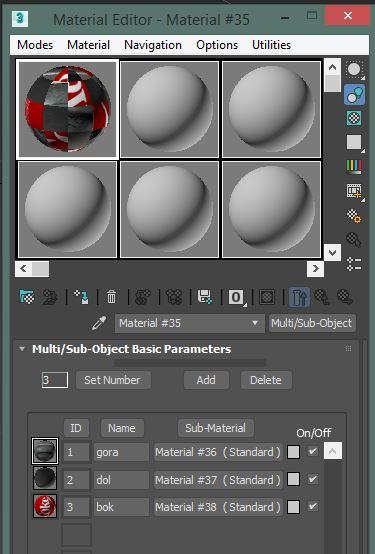Click color swatch for Material #38

click(x=293, y=507)
